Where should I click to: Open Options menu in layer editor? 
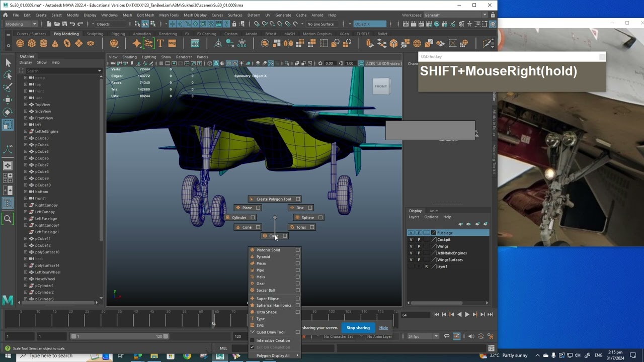point(431,217)
